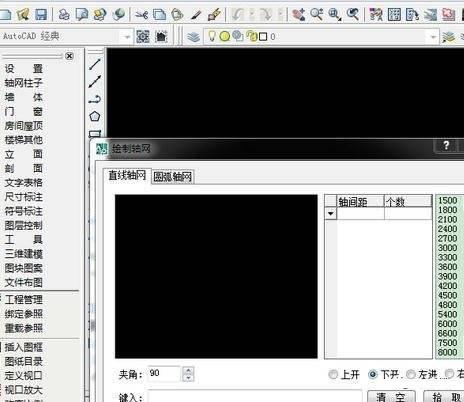Click the Make Object's Layer Current icon

tap(449, 37)
